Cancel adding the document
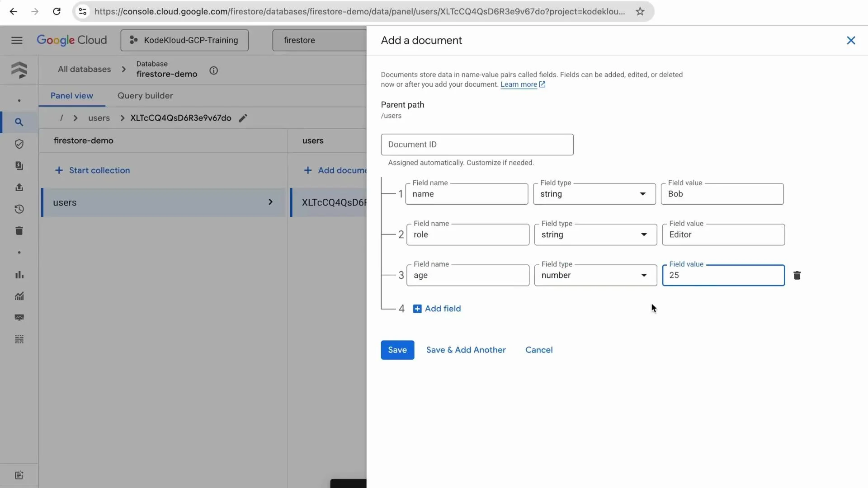868x488 pixels. pyautogui.click(x=539, y=350)
